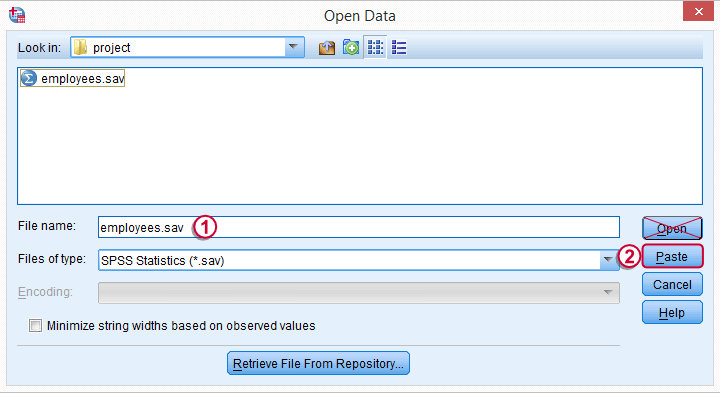Focus the File name input field

coord(359,227)
